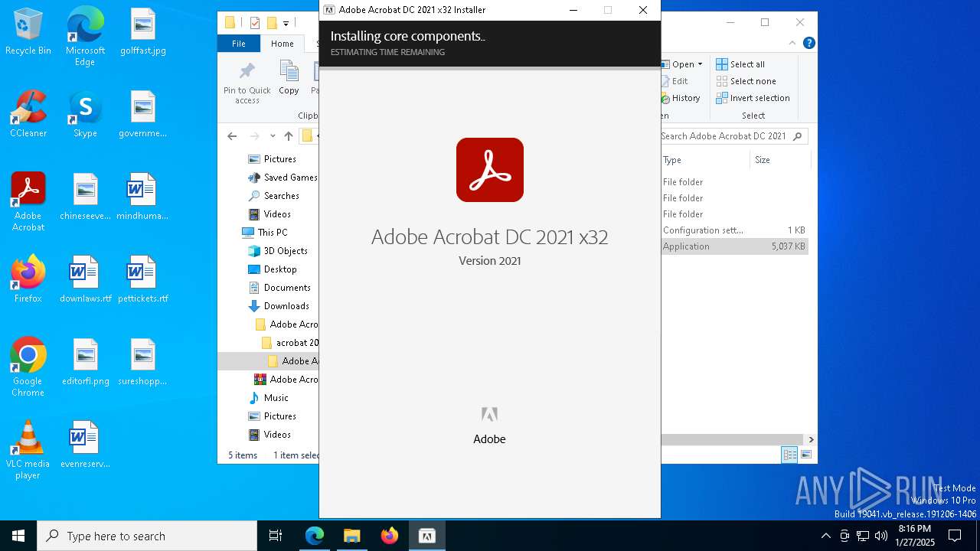Select This PC in navigation tree
Viewport: 980px width, 551px height.
(265, 233)
